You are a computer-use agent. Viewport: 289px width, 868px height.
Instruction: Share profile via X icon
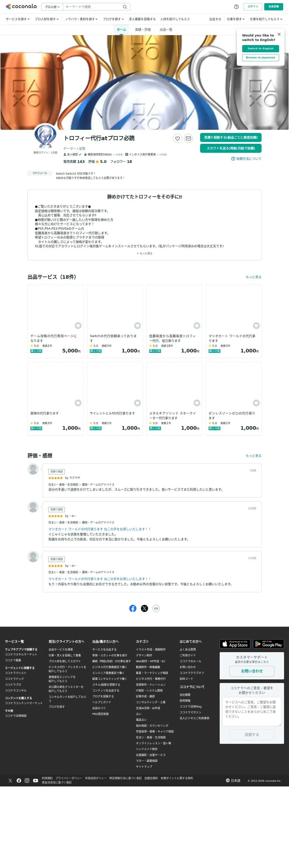click(144, 608)
